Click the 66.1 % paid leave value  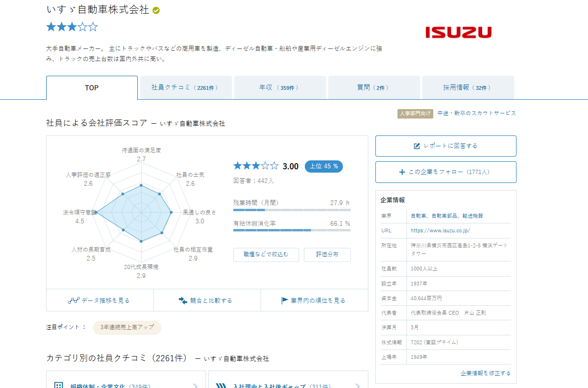click(340, 224)
